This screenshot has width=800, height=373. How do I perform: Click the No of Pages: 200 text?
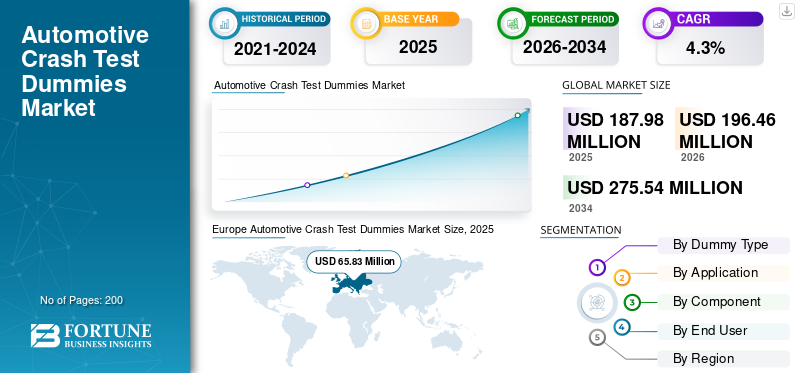tap(82, 300)
